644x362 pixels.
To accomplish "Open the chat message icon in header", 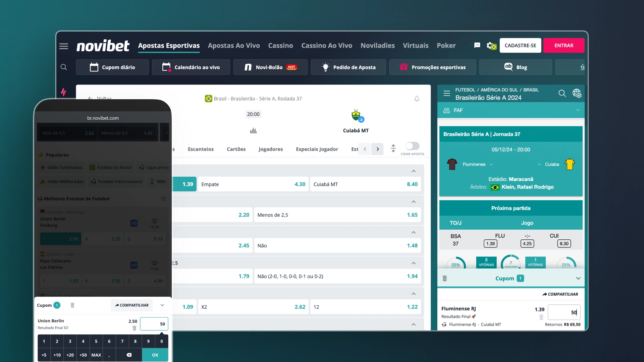I will click(x=477, y=45).
